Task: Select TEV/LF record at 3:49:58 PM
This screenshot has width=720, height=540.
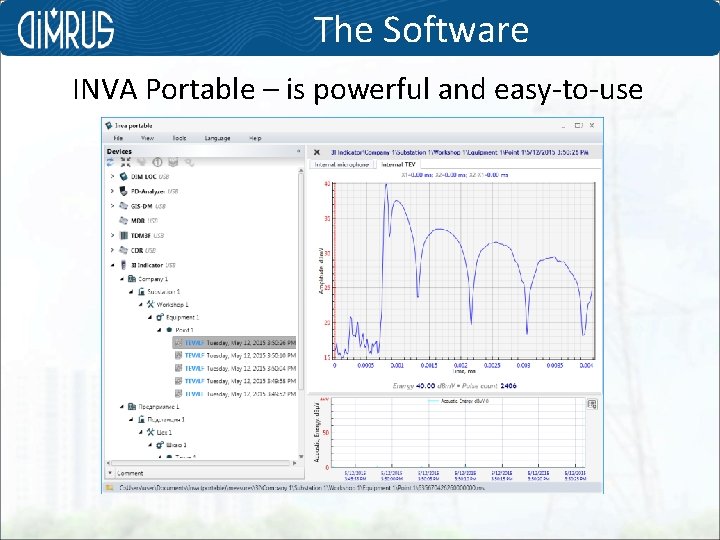Action: click(x=235, y=381)
